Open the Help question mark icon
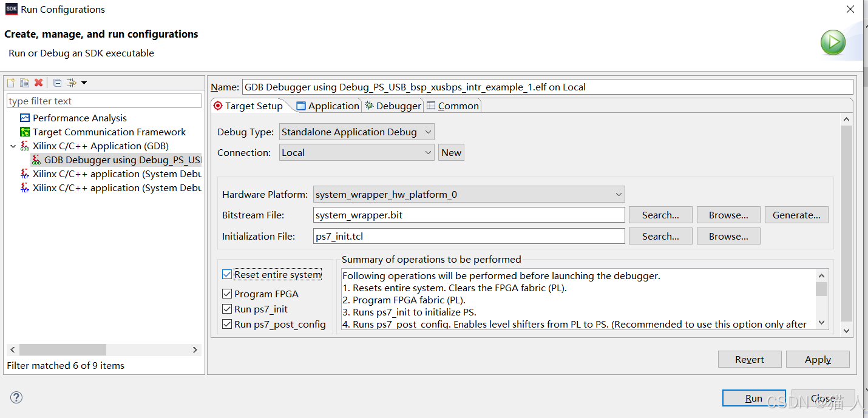Screen dimensions: 868x418 pyautogui.click(x=16, y=397)
